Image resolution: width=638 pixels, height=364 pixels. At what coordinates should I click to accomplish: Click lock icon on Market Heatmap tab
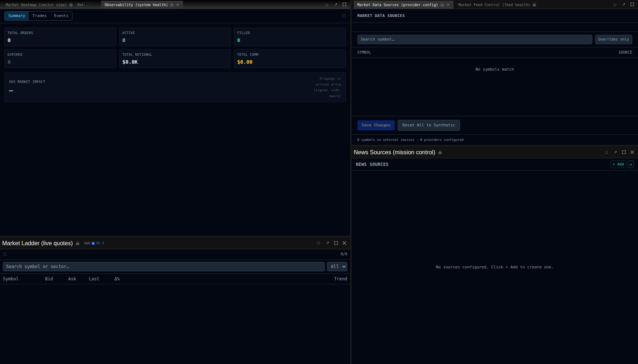(x=71, y=5)
